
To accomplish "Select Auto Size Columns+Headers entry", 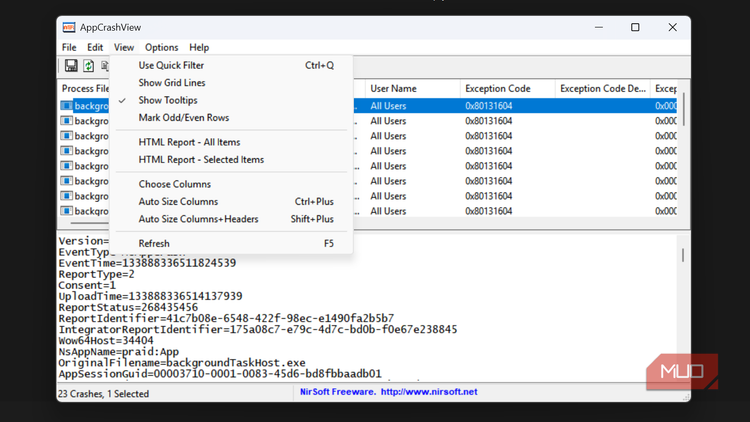I will tap(232, 219).
